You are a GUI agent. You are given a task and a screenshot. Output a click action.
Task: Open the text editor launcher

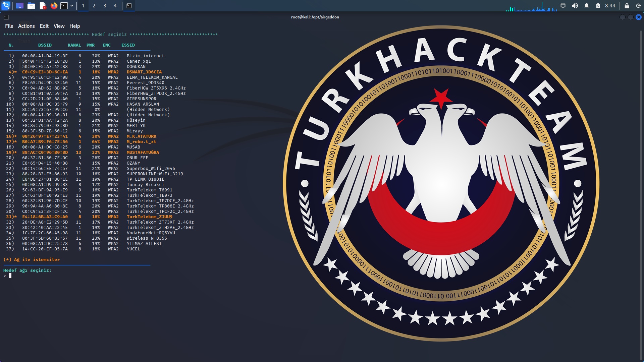[43, 6]
